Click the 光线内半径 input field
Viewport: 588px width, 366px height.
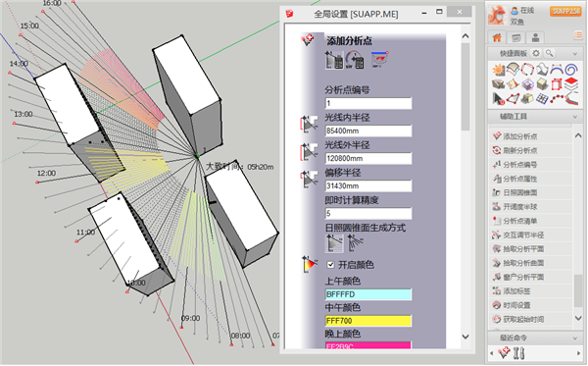point(367,131)
